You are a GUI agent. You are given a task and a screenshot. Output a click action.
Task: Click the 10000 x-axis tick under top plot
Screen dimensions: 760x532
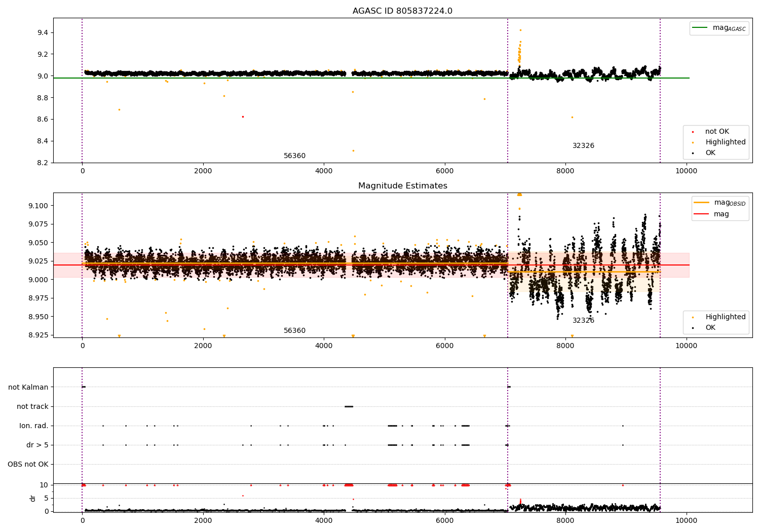click(x=686, y=171)
